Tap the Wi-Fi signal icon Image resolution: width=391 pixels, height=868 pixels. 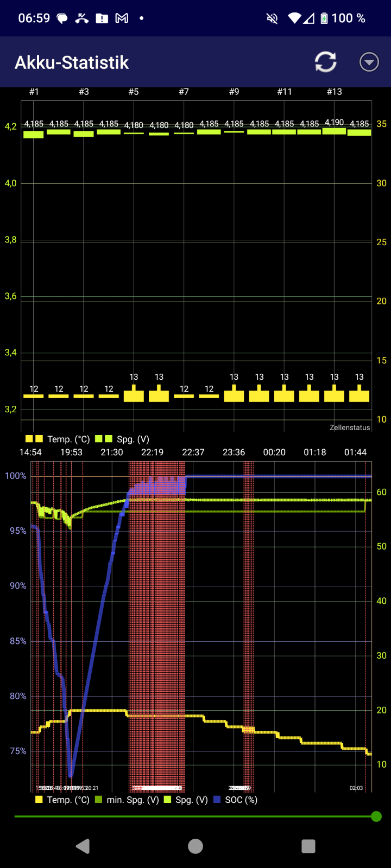coord(294,18)
